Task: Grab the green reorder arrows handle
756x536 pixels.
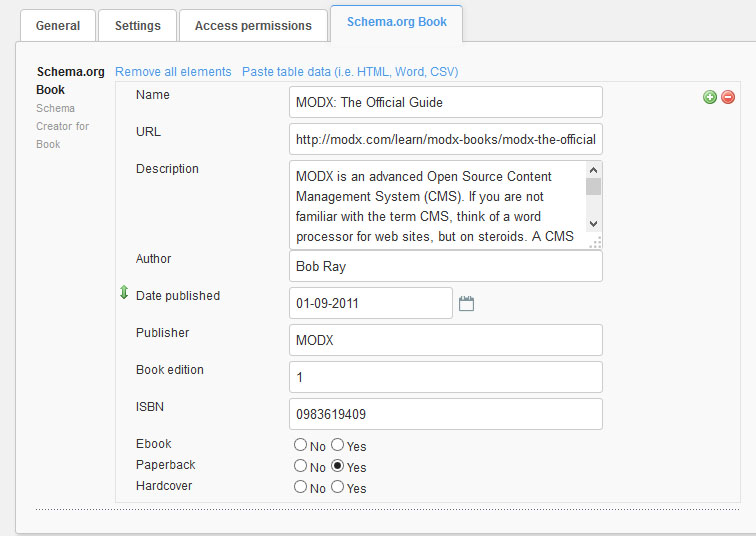Action: click(x=124, y=292)
